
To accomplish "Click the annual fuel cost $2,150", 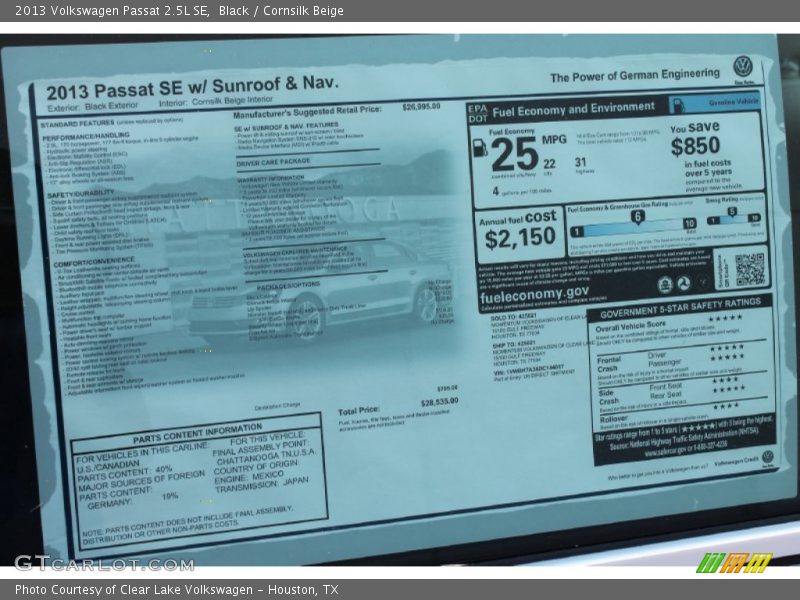I will tap(520, 238).
